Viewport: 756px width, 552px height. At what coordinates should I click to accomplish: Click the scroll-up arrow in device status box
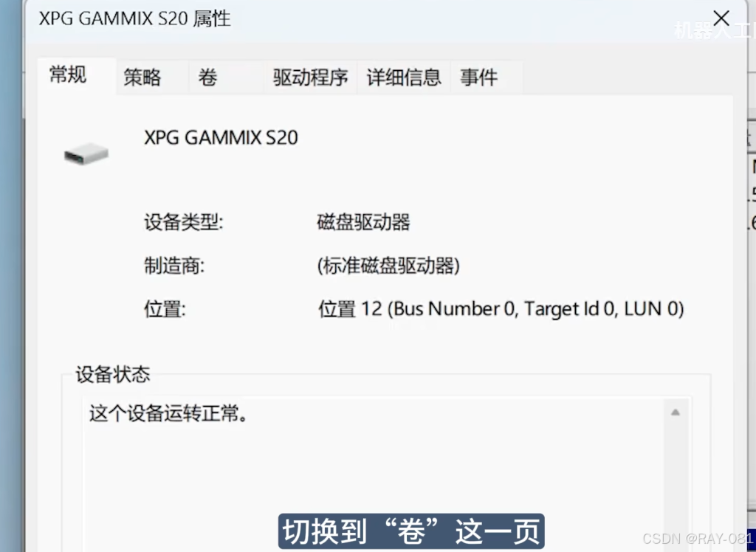675,413
